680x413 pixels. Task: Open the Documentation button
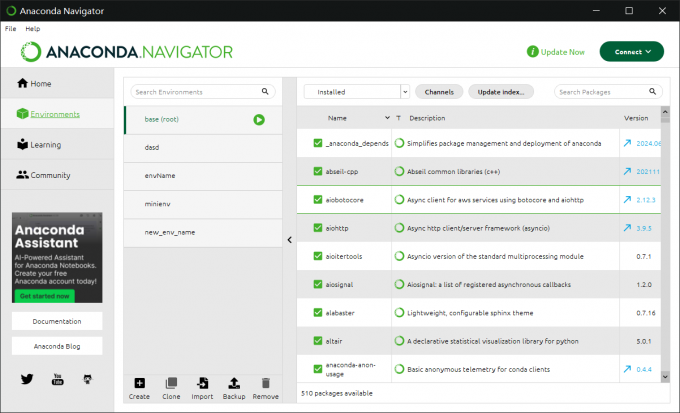[x=57, y=321]
